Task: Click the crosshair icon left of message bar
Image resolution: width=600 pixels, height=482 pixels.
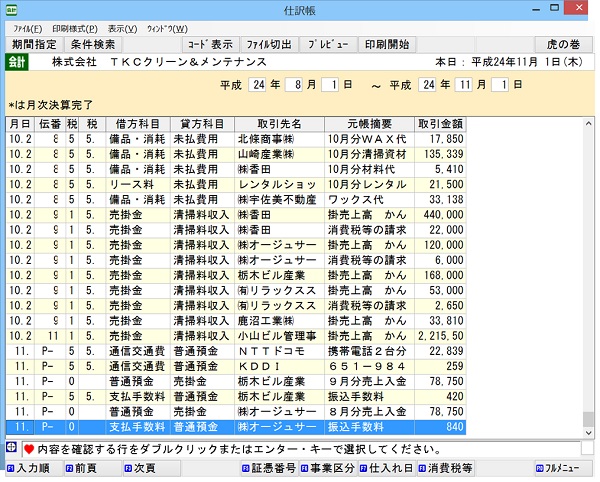Action: 11,447
